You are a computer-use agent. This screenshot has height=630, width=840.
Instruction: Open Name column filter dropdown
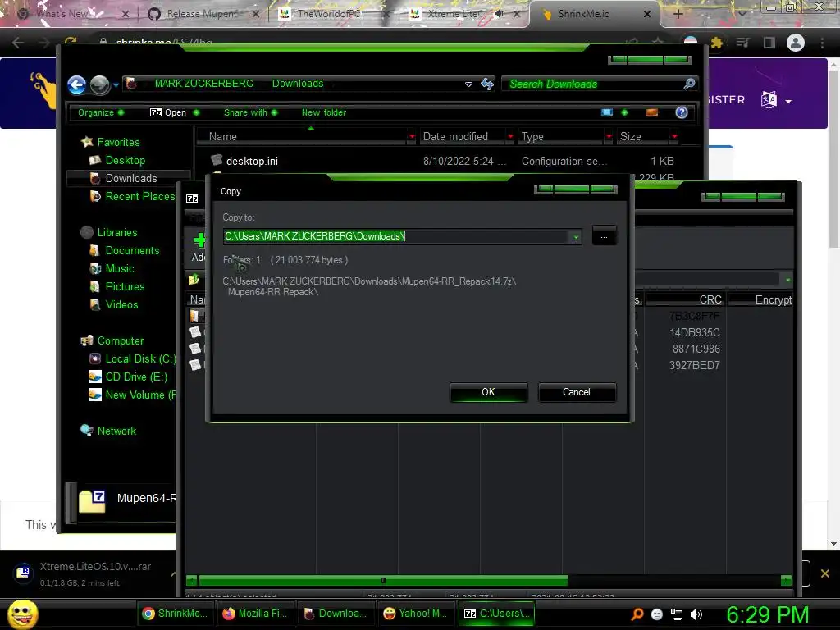point(412,137)
